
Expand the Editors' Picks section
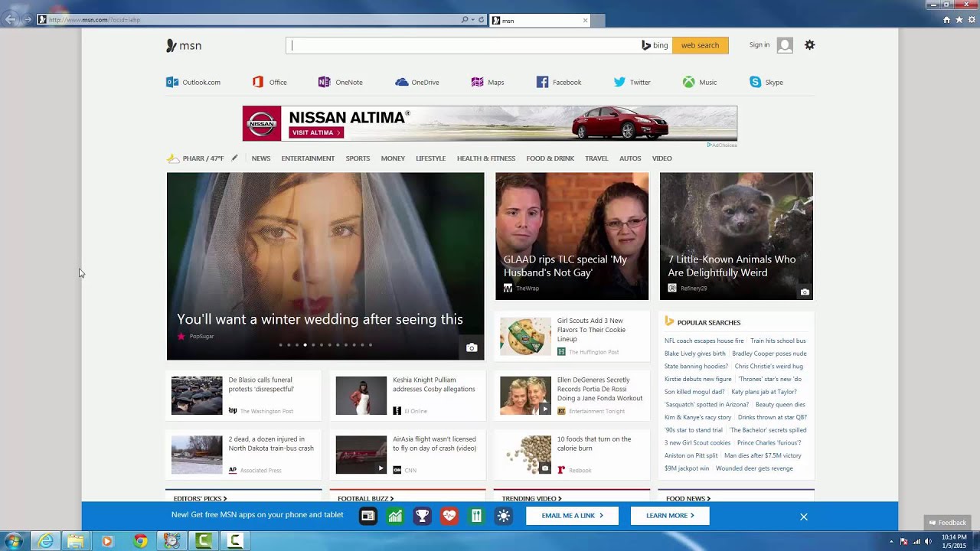(200, 498)
